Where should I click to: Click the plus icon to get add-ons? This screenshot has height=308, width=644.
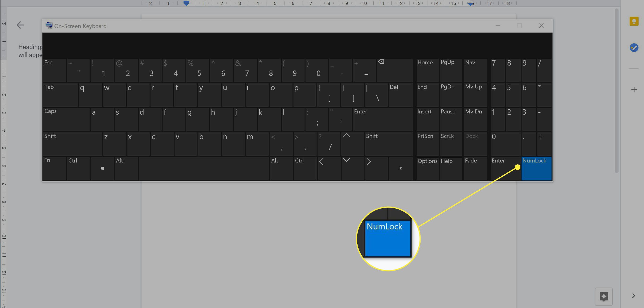point(634,90)
